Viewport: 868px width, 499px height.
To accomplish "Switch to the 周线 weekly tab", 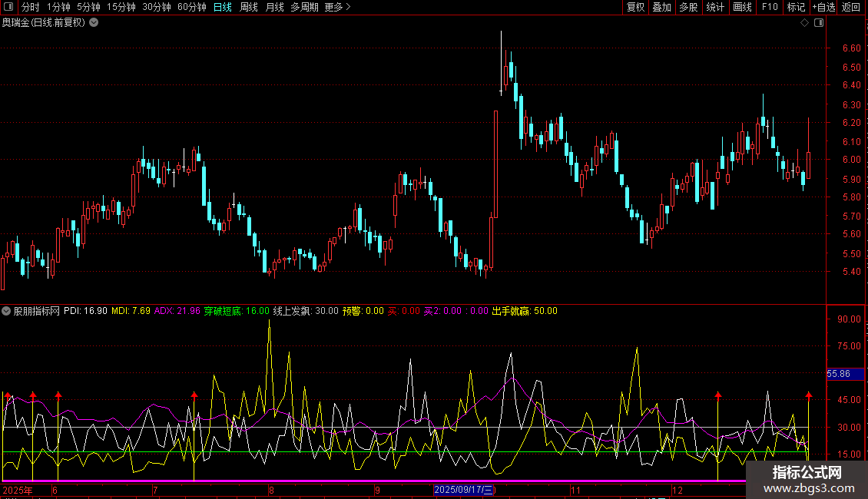I will (x=249, y=7).
